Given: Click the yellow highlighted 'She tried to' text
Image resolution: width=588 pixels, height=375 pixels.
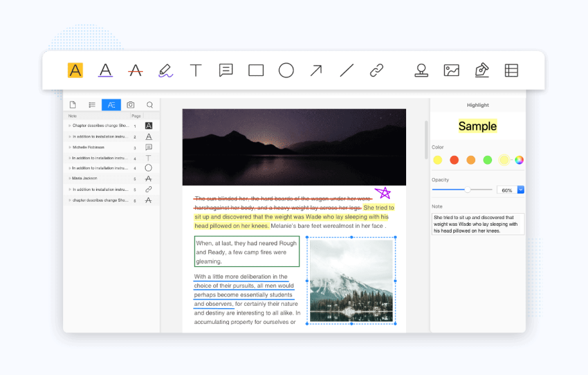Looking at the screenshot, I should coord(379,208).
